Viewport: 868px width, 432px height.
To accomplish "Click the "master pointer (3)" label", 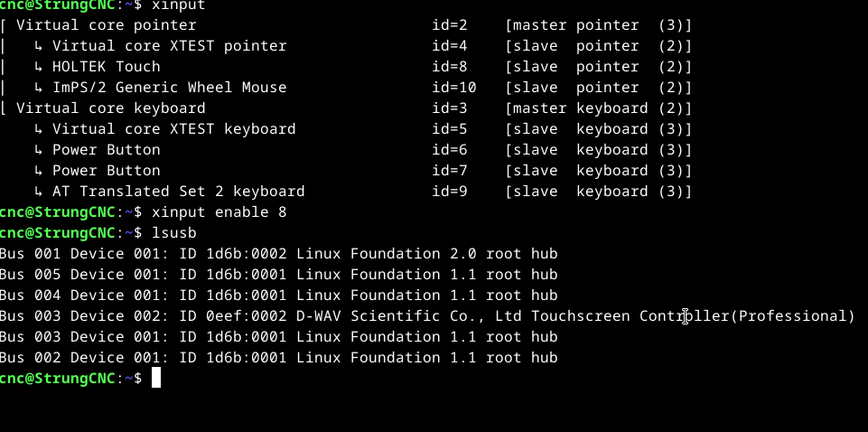I will 598,25.
